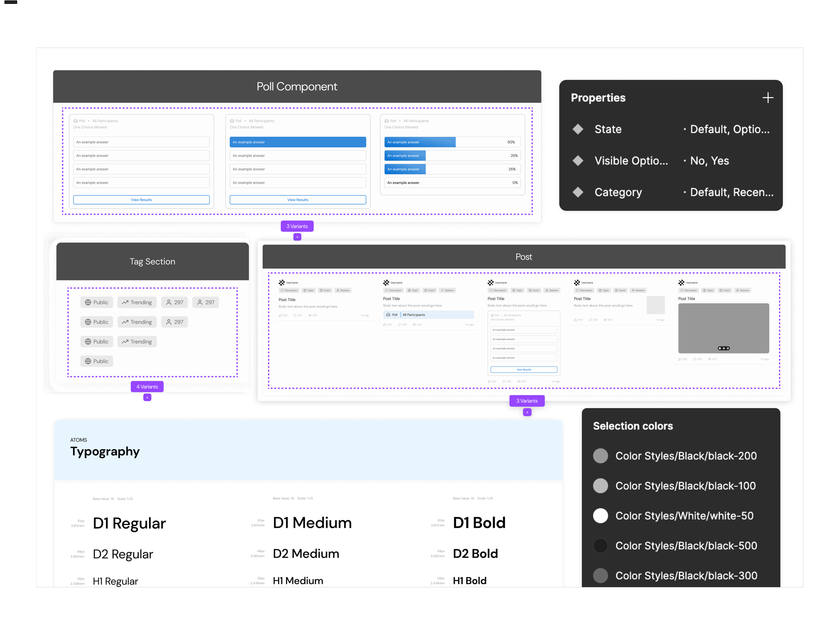Click the Poll Component 3 Variants label
Screen dimensions: 840x635
[297, 226]
